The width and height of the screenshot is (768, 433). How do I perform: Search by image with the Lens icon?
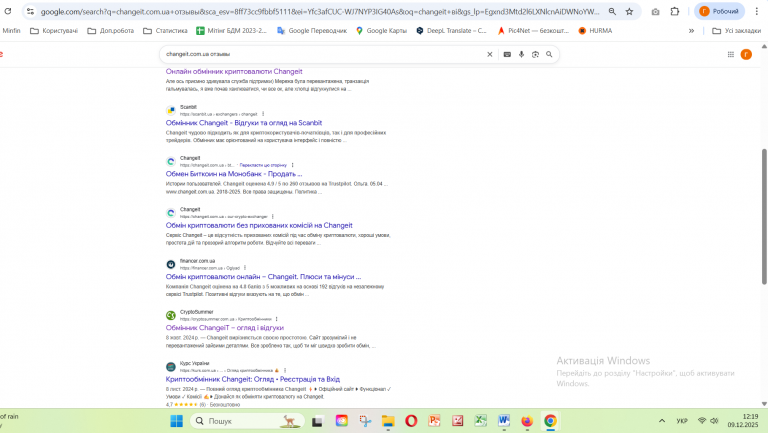(x=535, y=54)
